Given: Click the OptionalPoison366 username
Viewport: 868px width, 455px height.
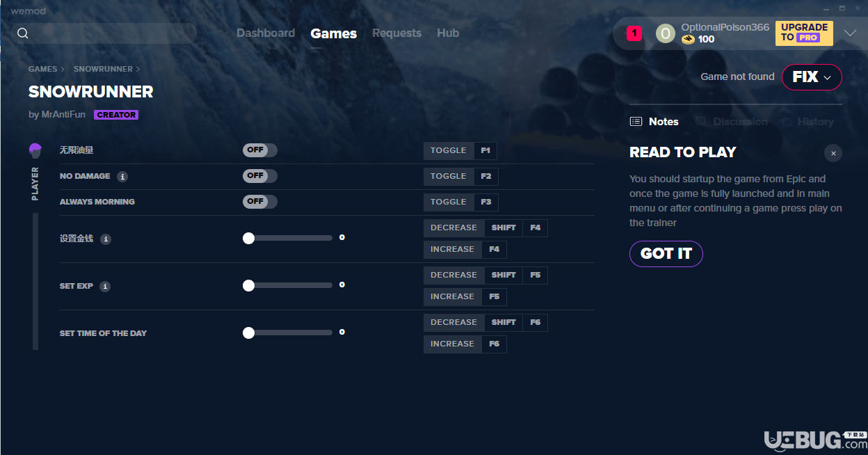Looking at the screenshot, I should [x=725, y=28].
